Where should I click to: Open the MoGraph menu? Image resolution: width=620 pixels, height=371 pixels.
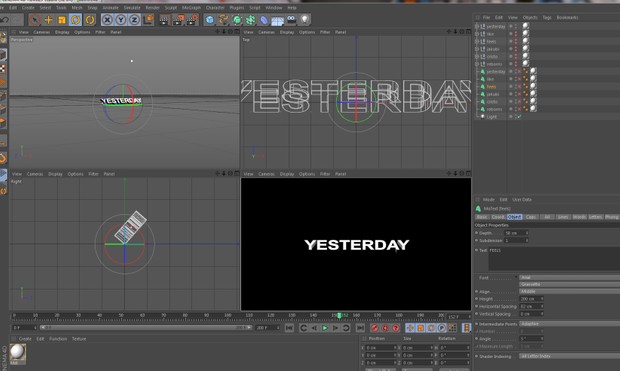(191, 8)
